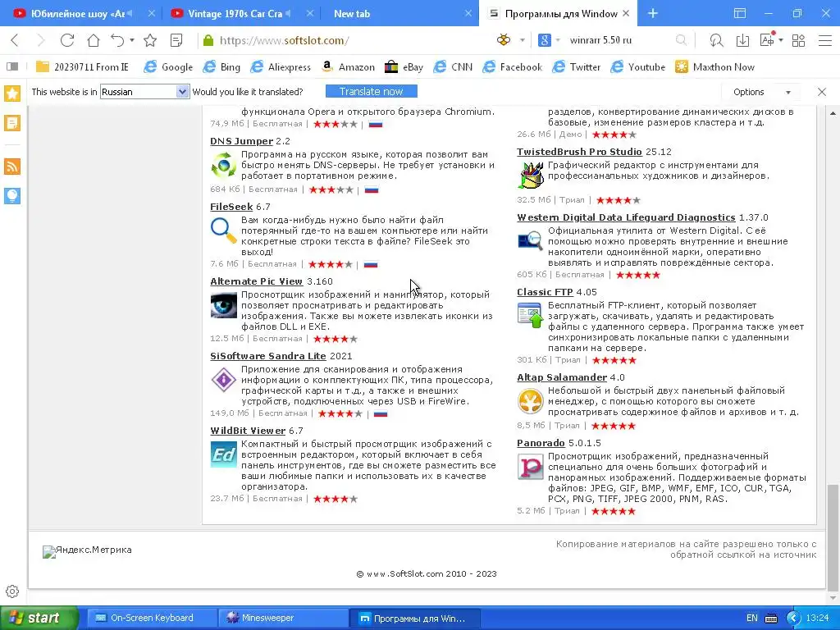
Task: Click the WildBit Viewer Ed icon
Action: [x=223, y=454]
